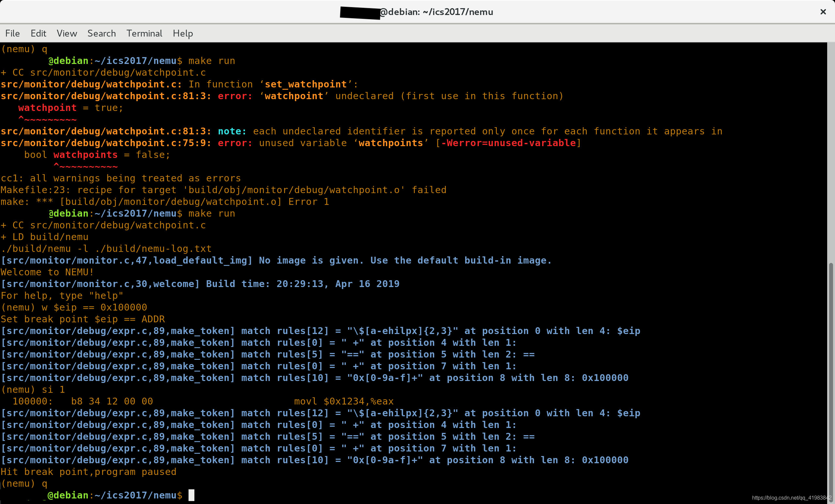835x504 pixels.
Task: Click the 'watchpoint.c:81:3: error:' line
Action: [282, 96]
